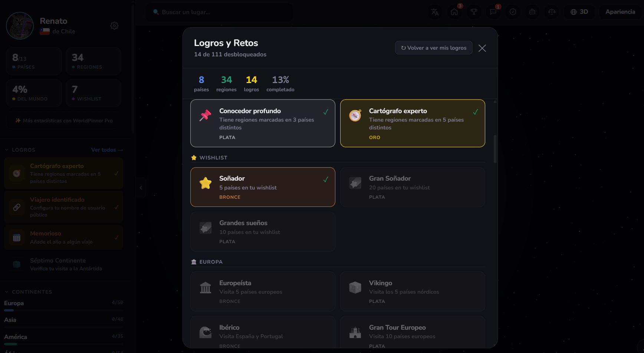Click Renato's owl avatar picture
This screenshot has width=644, height=353.
[20, 26]
